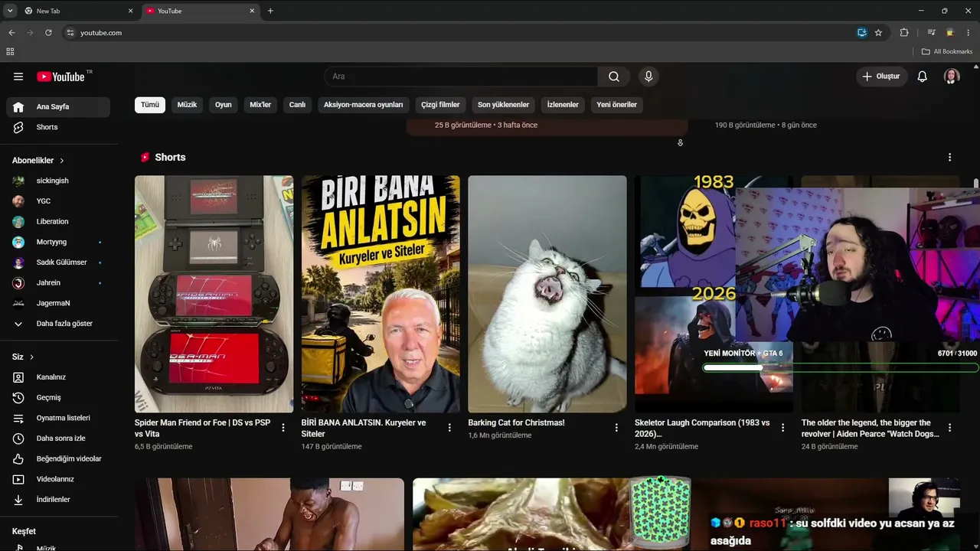Image resolution: width=980 pixels, height=551 pixels.
Task: Open Beğendiğim videolar liked videos
Action: 58,459
